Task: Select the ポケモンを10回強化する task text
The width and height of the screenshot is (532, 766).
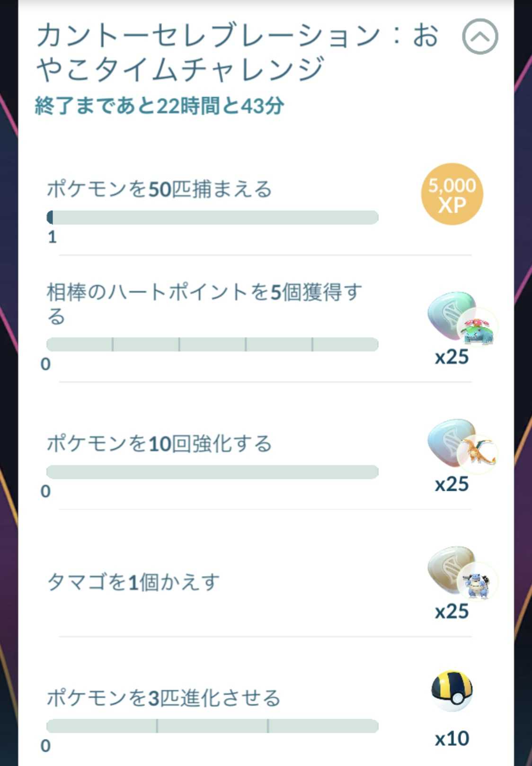Action: coord(160,444)
